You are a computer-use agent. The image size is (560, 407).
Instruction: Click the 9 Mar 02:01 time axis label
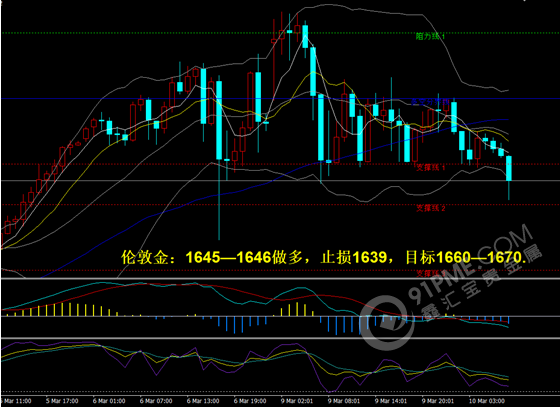pyautogui.click(x=297, y=401)
